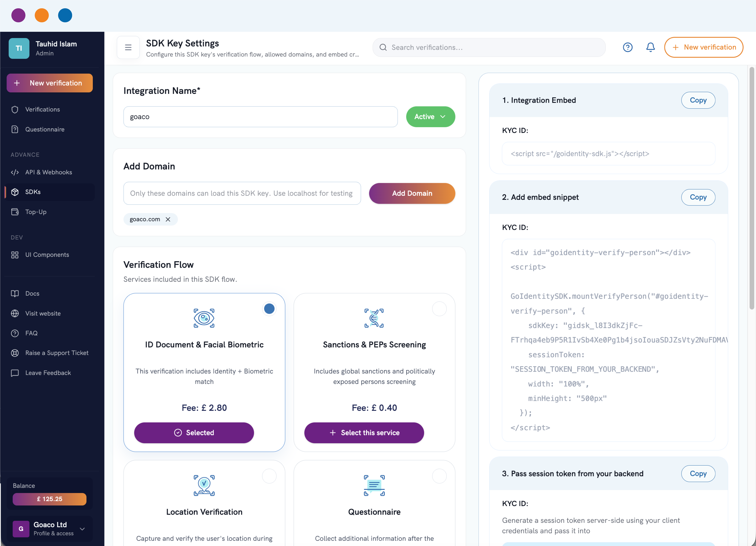Click the page vertical scrollbar
The height and width of the screenshot is (546, 756).
pyautogui.click(x=752, y=188)
